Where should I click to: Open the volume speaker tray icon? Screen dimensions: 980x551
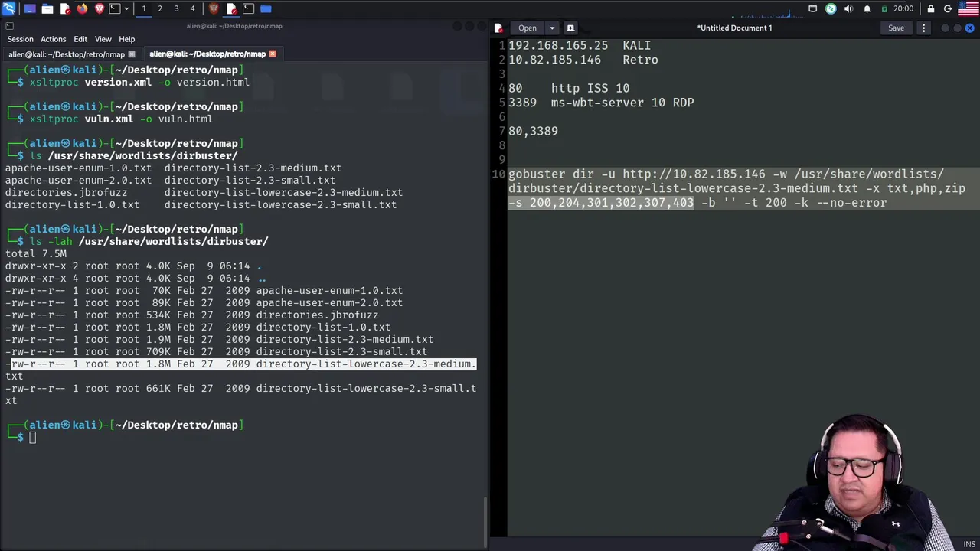tap(848, 8)
